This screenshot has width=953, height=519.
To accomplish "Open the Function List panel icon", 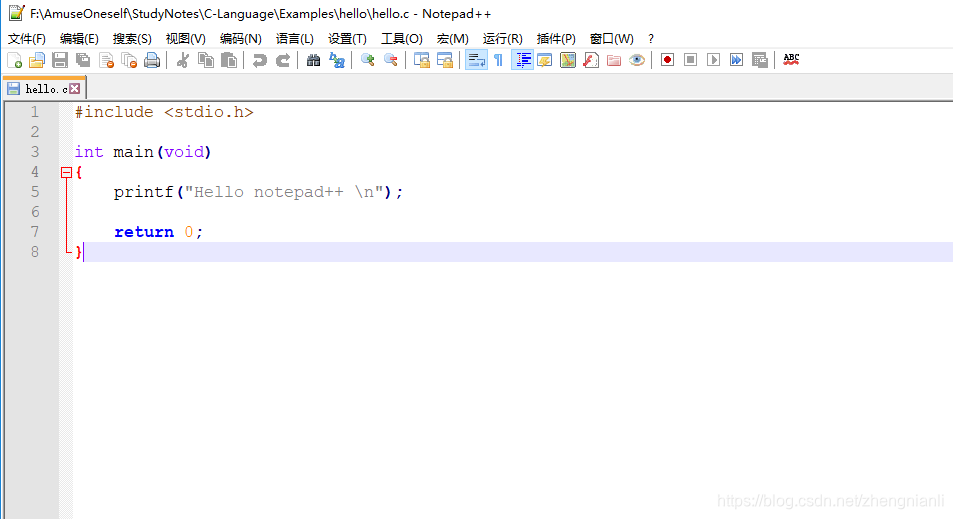I will tap(591, 60).
